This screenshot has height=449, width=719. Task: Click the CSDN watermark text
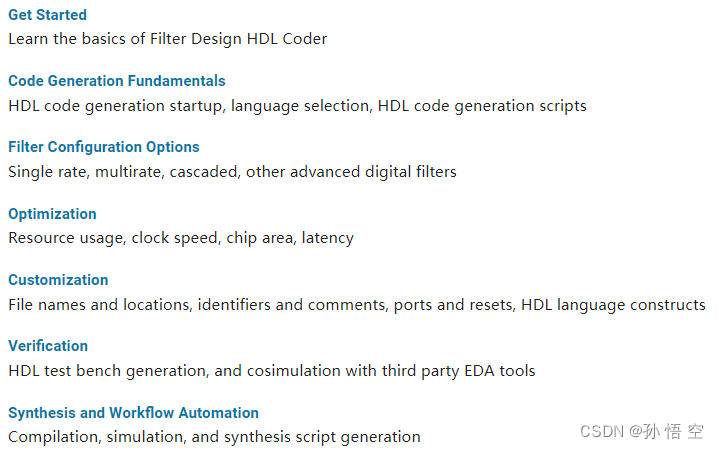point(642,432)
